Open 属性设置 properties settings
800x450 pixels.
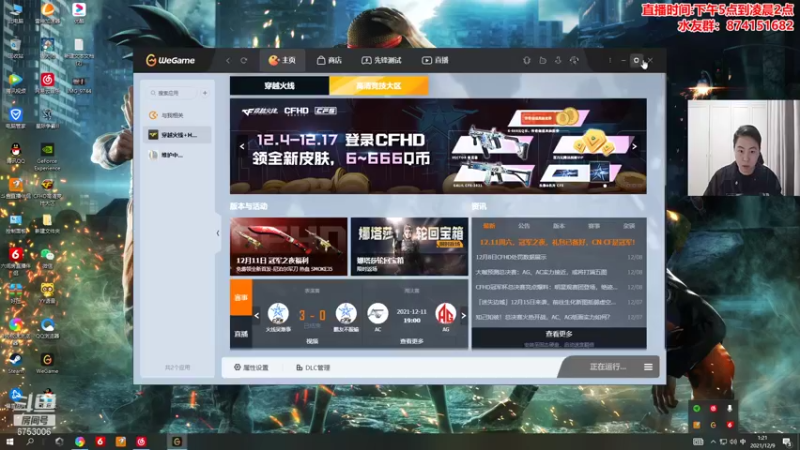(251, 367)
